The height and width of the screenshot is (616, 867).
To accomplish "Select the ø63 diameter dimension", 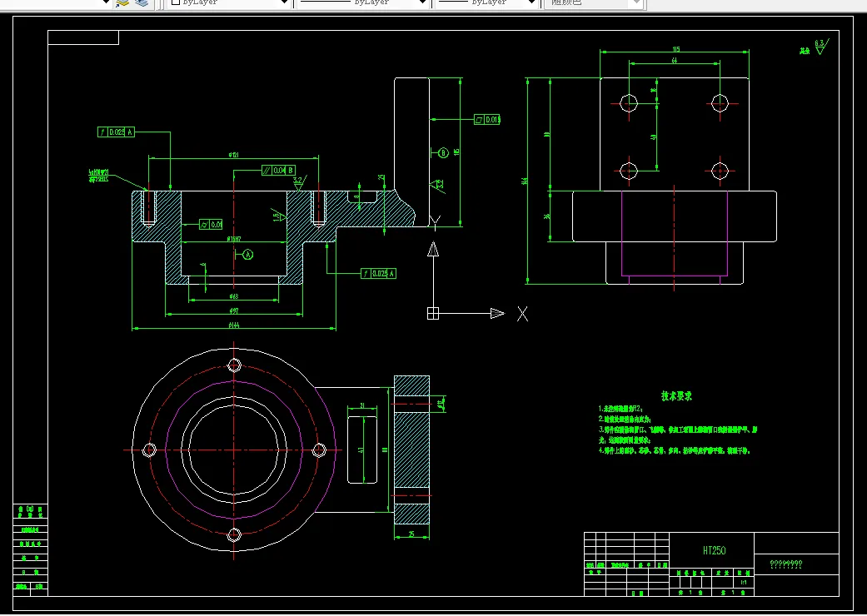I will pyautogui.click(x=233, y=296).
